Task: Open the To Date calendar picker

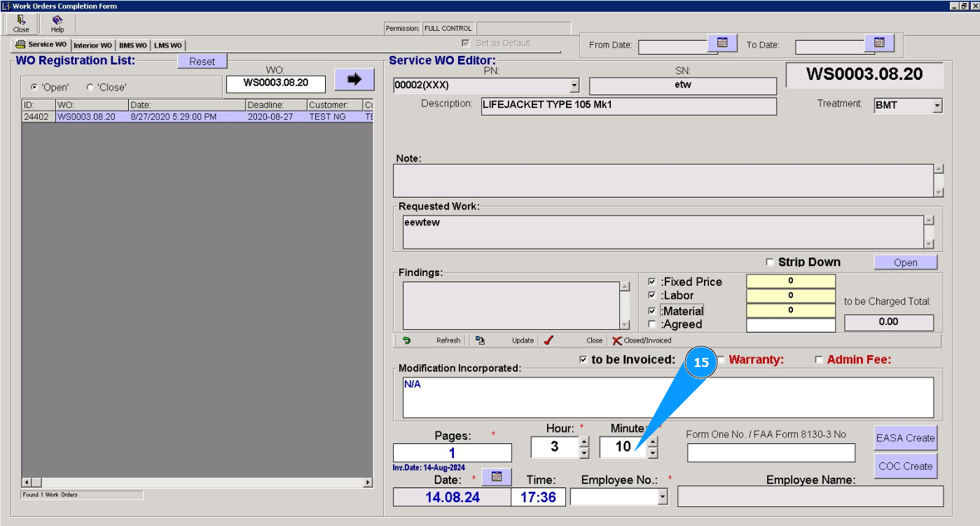Action: tap(880, 43)
